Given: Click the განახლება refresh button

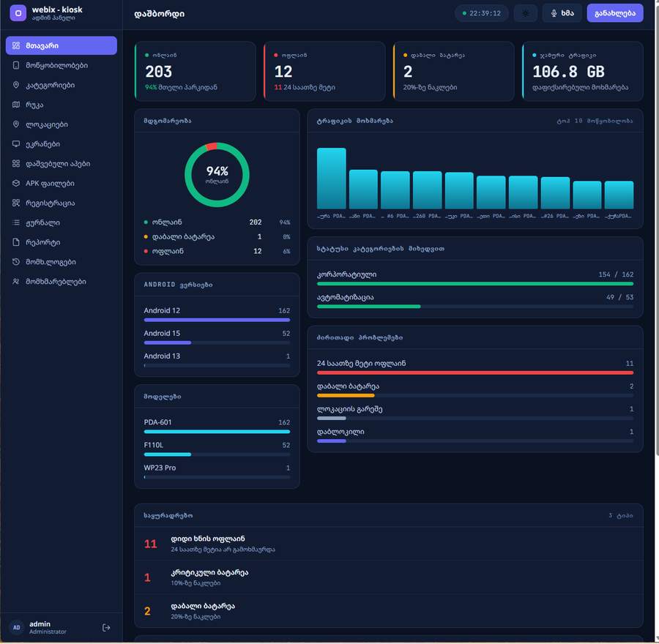Looking at the screenshot, I should click(x=615, y=13).
